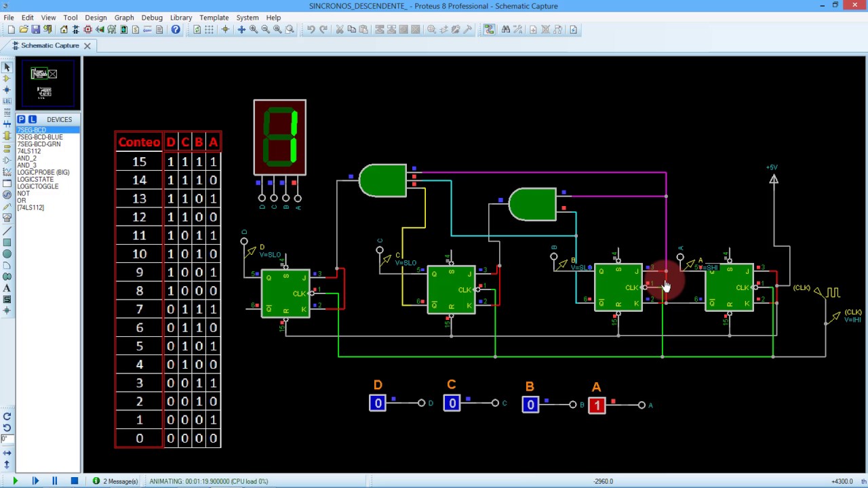Save the project with the floppy icon

[x=36, y=30]
